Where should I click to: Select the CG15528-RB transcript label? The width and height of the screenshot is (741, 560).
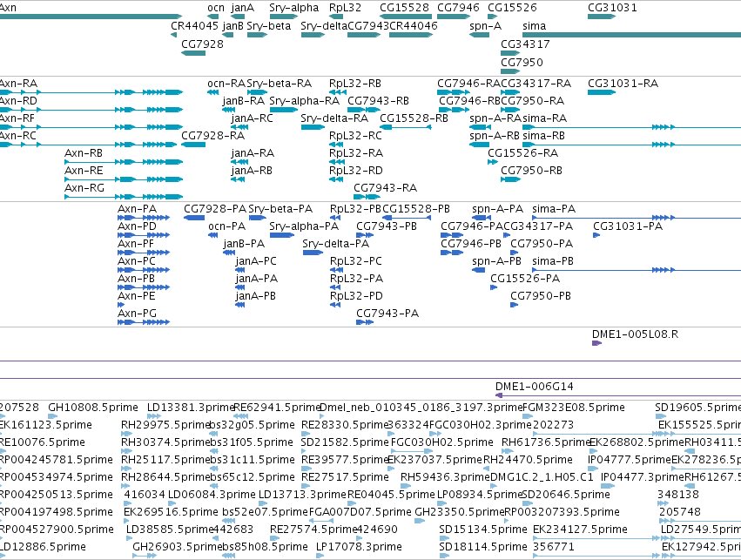coord(414,118)
